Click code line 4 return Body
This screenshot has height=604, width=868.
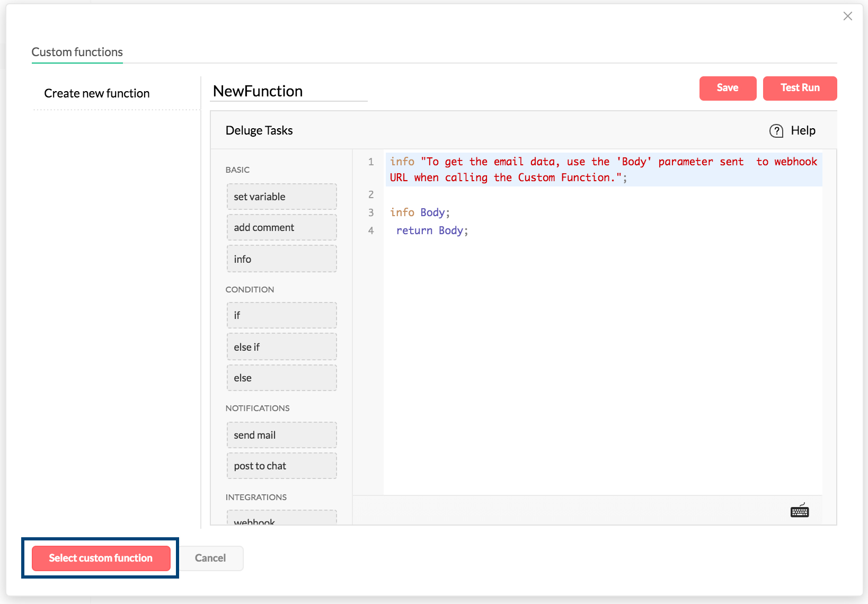pyautogui.click(x=432, y=230)
